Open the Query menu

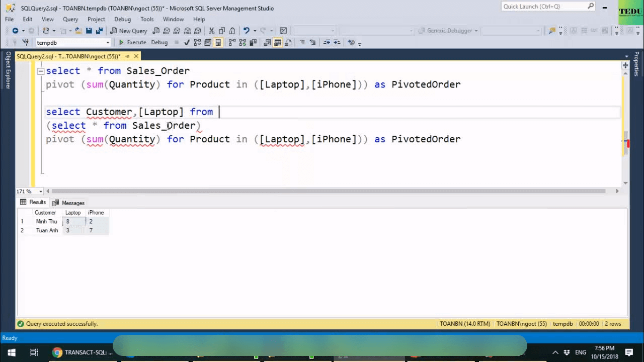70,19
